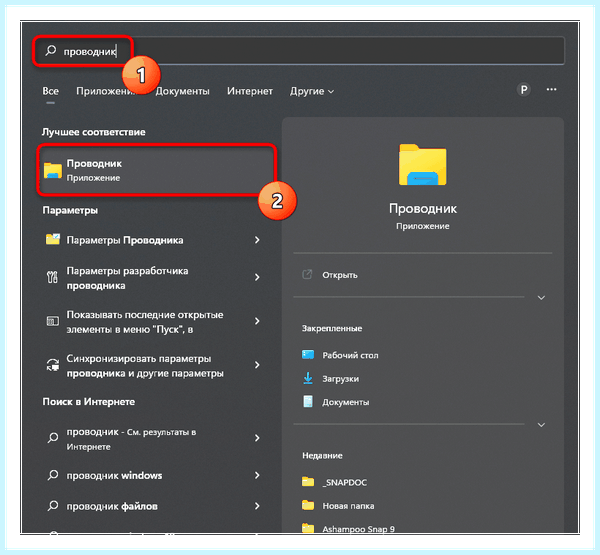The image size is (600, 555).
Task: Click the search magnifier icon in search box
Action: pyautogui.click(x=51, y=50)
